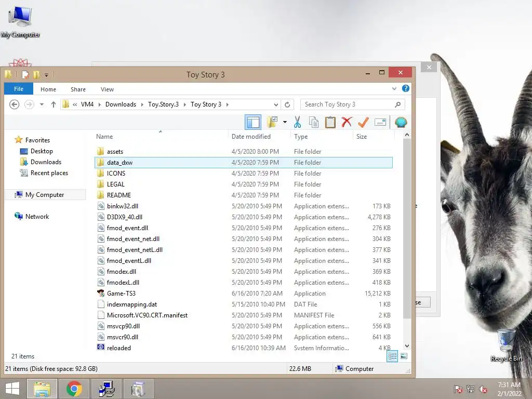The height and width of the screenshot is (399, 532).
Task: Select Desktop under Favorites
Action: 42,151
